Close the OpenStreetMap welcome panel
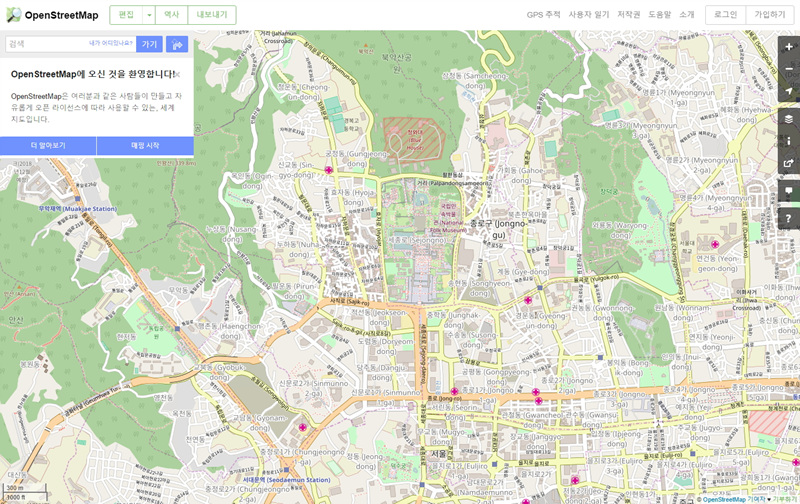Screen dimensions: 800x504 177,74
